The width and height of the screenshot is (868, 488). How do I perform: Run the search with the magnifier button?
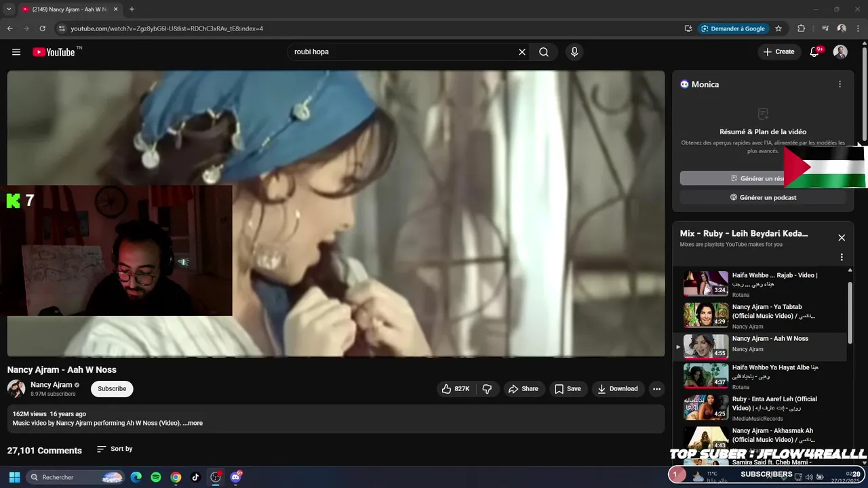tap(544, 52)
